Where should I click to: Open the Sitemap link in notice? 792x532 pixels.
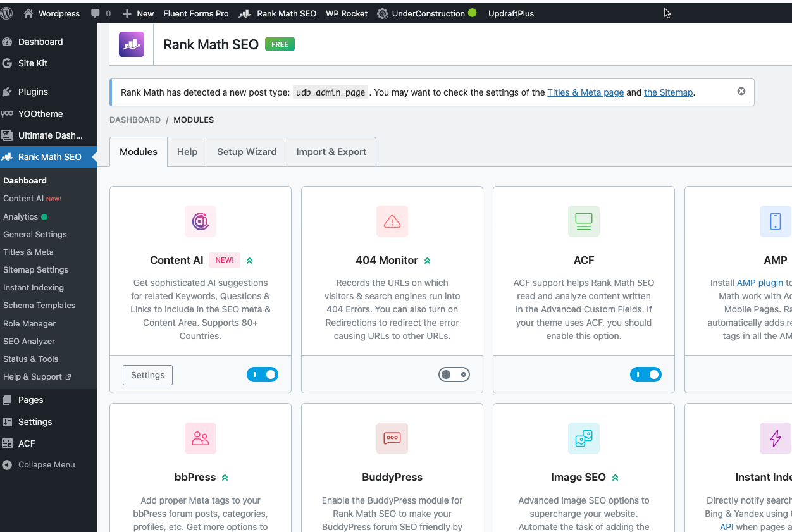[x=669, y=92]
